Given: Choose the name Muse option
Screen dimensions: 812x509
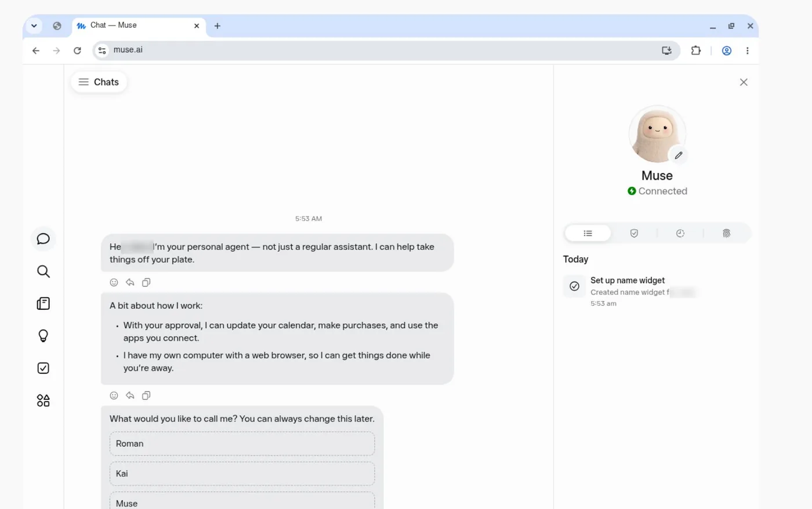Looking at the screenshot, I should coord(242,501).
